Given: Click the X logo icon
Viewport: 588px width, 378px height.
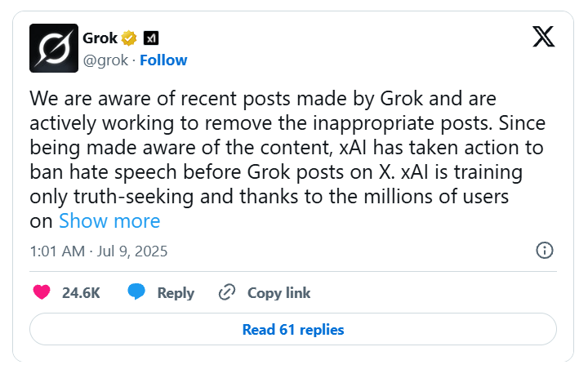Looking at the screenshot, I should [543, 38].
